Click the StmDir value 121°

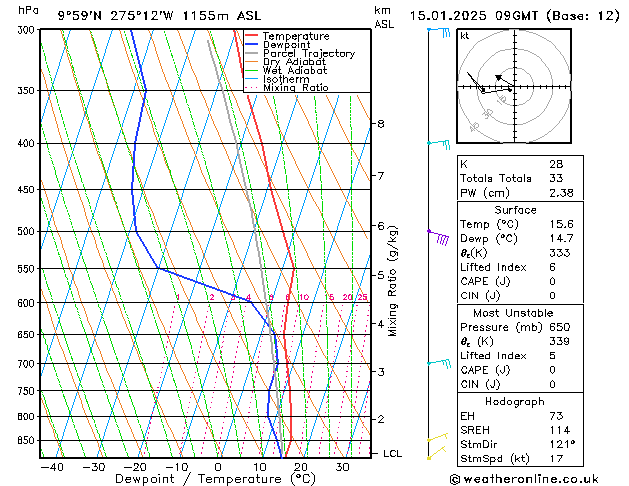pos(562,444)
